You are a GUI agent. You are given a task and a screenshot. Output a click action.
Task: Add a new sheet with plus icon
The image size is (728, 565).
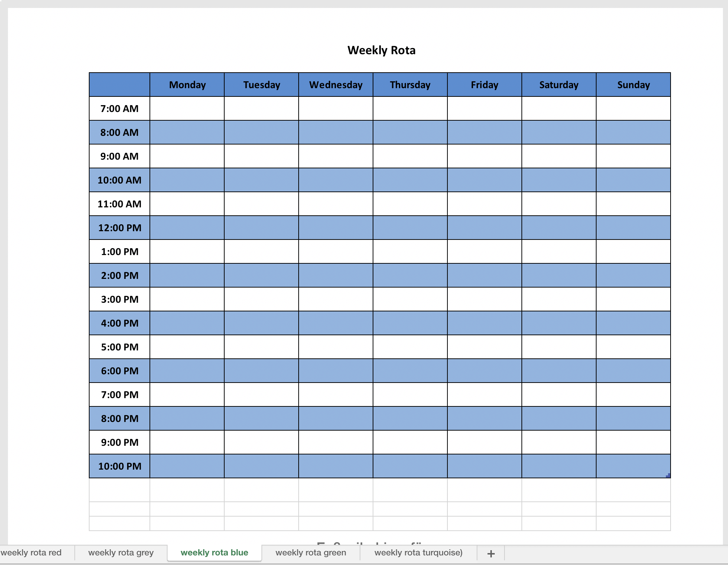pos(491,553)
